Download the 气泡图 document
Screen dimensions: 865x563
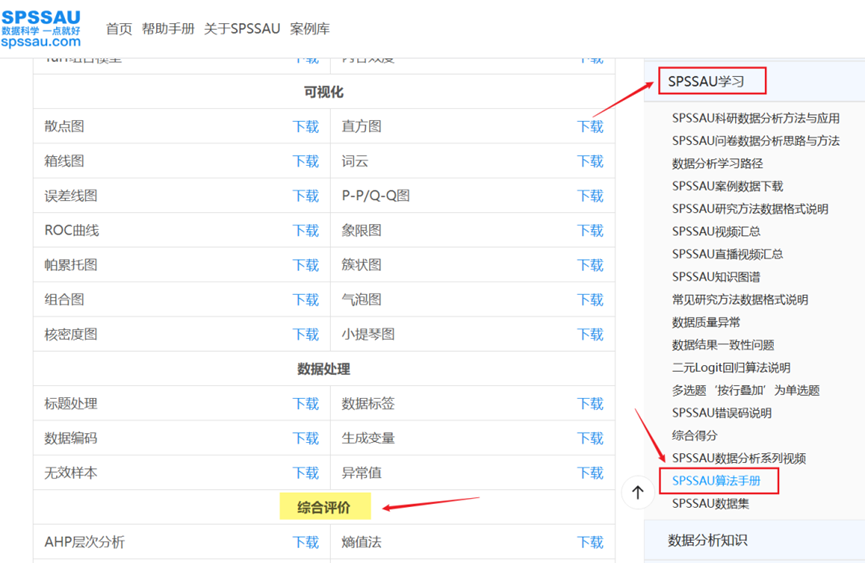590,300
